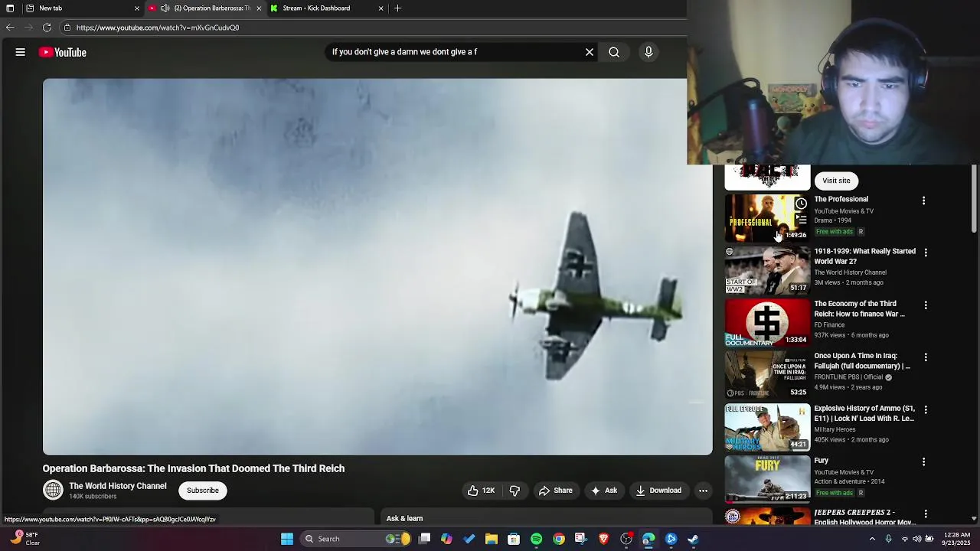
Task: Clear the YouTube search box text
Action: (x=590, y=52)
